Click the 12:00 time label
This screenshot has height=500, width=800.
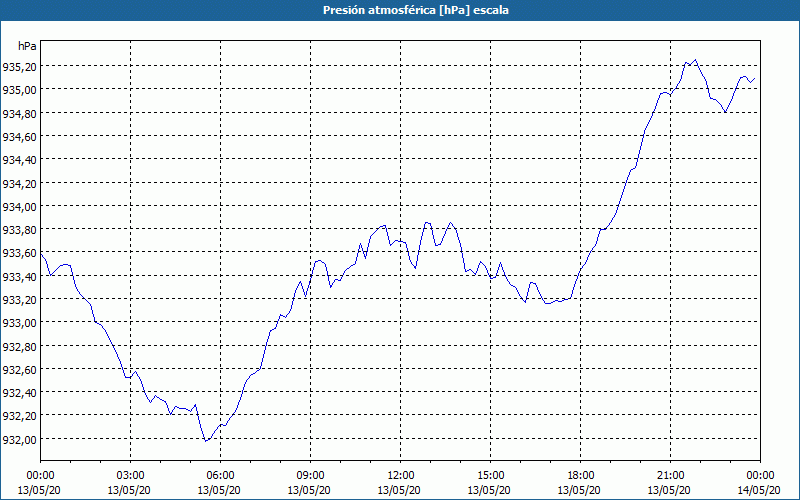coord(401,476)
